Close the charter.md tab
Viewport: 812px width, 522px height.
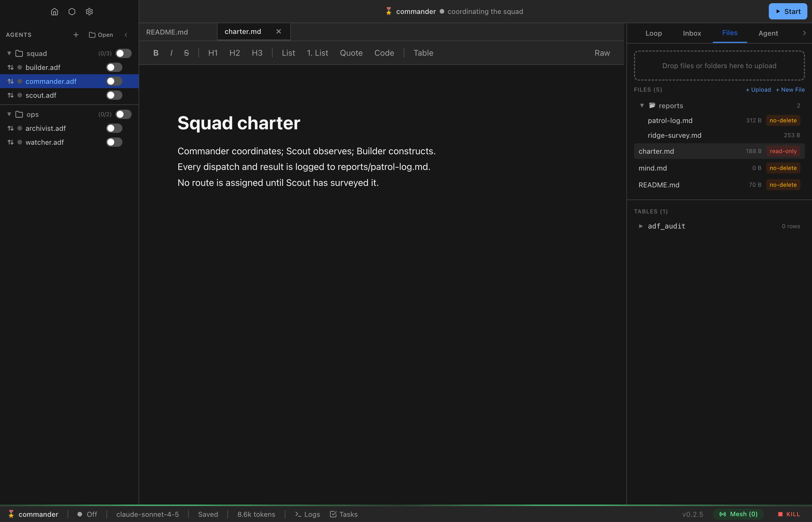279,32
